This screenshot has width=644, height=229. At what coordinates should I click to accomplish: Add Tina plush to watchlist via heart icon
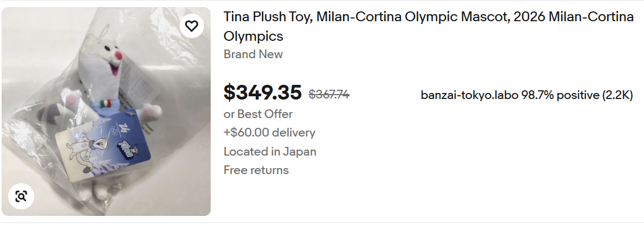pyautogui.click(x=191, y=26)
